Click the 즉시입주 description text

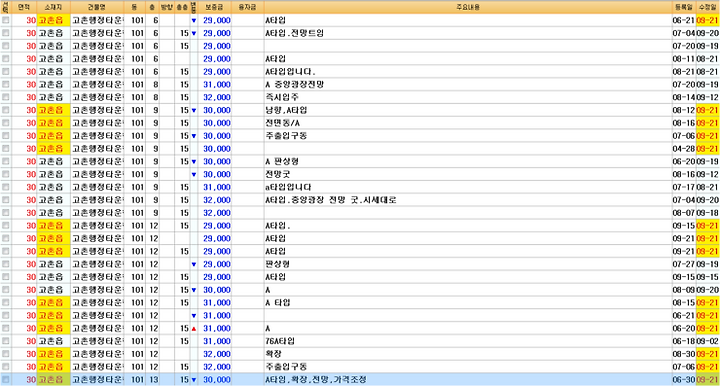[x=281, y=97]
